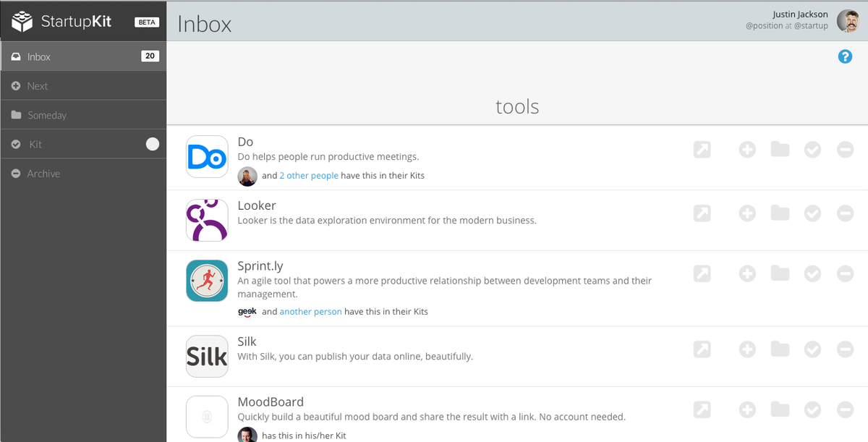Archive the Do tool with minus icon

[845, 150]
